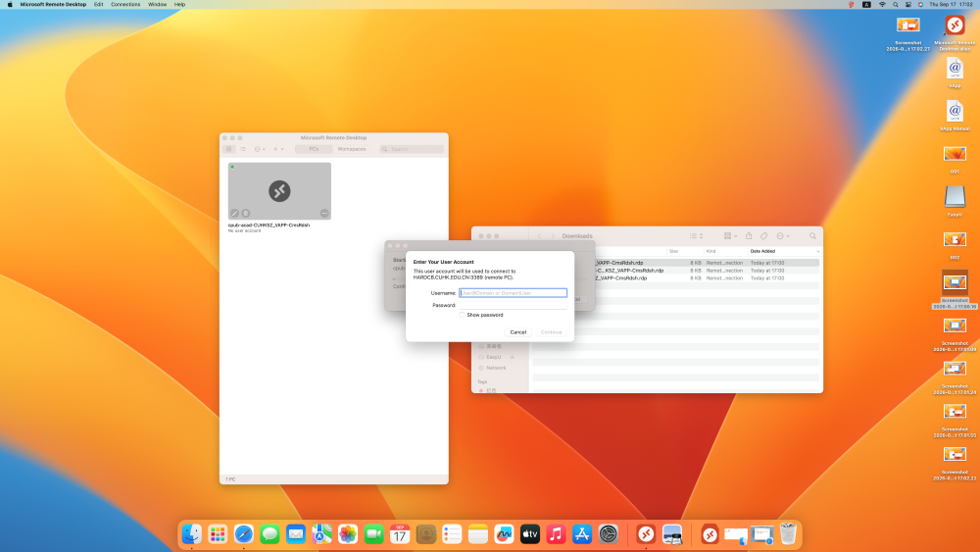The height and width of the screenshot is (552, 980).
Task: Click the Finder Tags icon
Action: tap(763, 235)
